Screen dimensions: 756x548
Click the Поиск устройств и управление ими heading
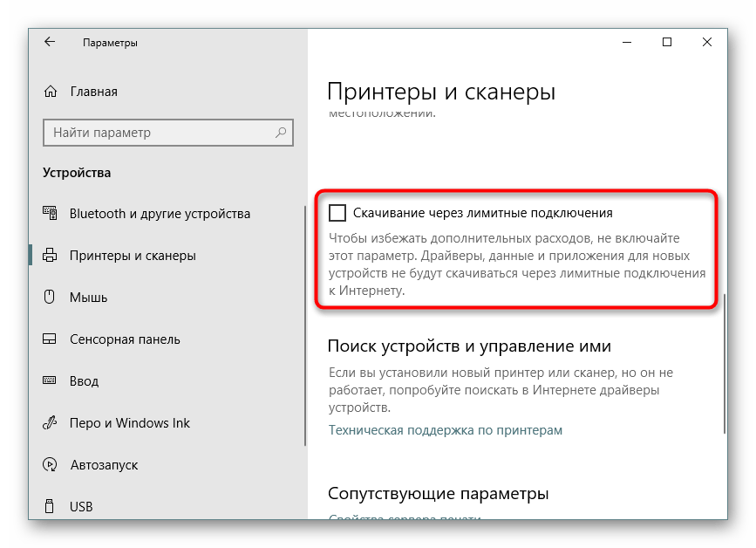point(469,346)
